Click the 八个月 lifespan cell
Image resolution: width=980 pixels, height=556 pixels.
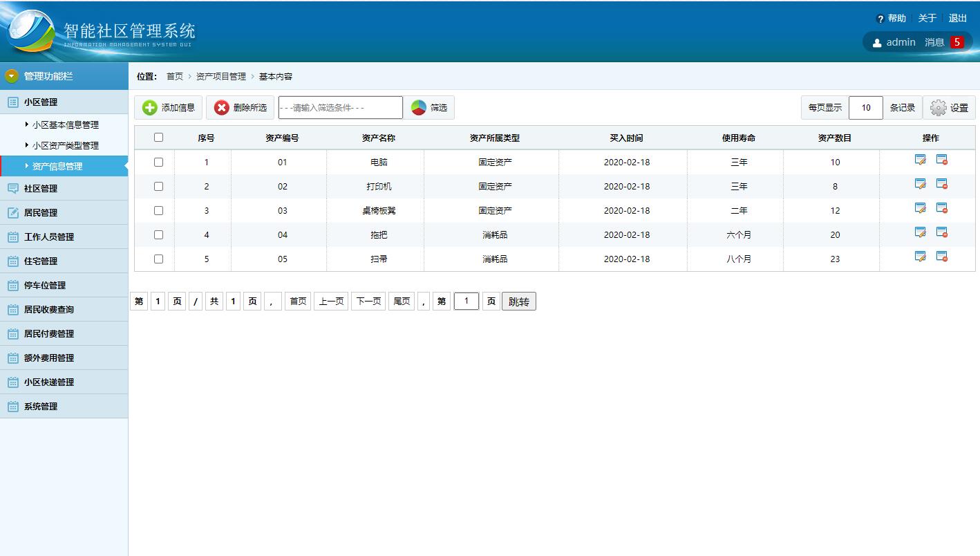pos(739,259)
